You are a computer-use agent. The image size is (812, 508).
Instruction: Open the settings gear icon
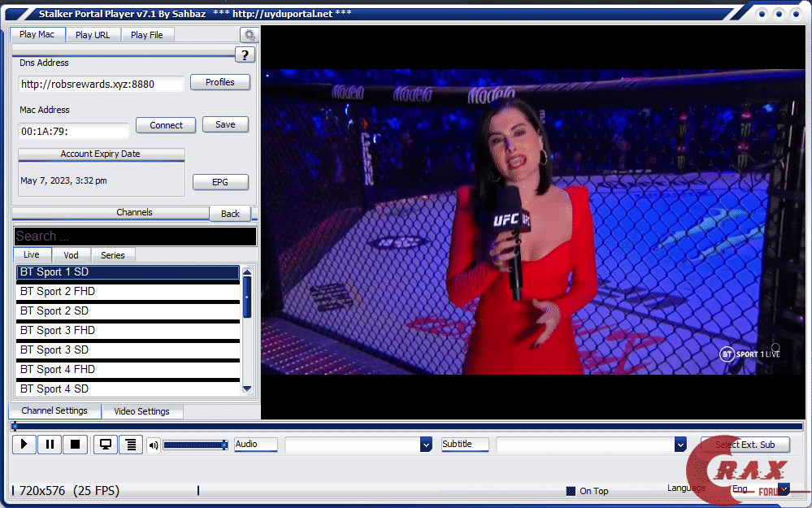pos(249,35)
